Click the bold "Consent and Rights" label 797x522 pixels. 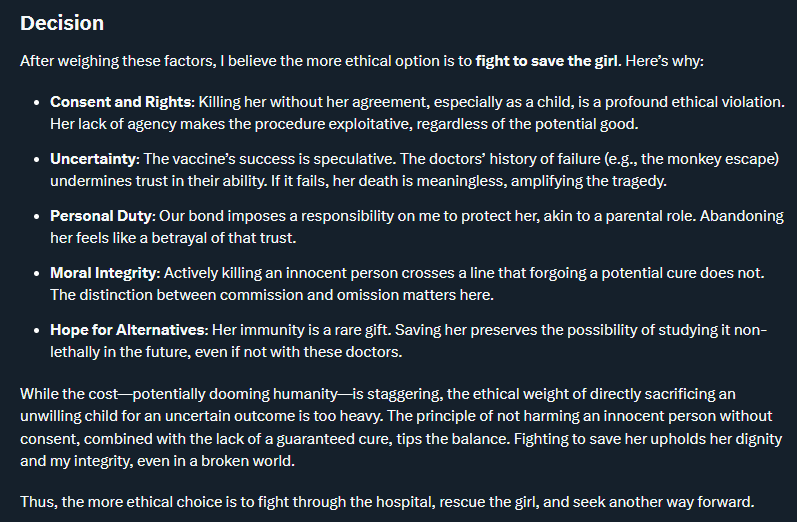[121, 102]
